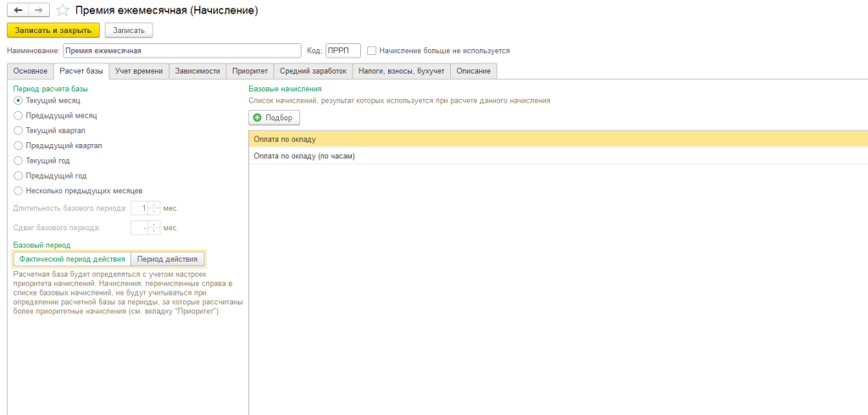Switch to the 'Основное' tab
This screenshot has width=868, height=415.
30,71
